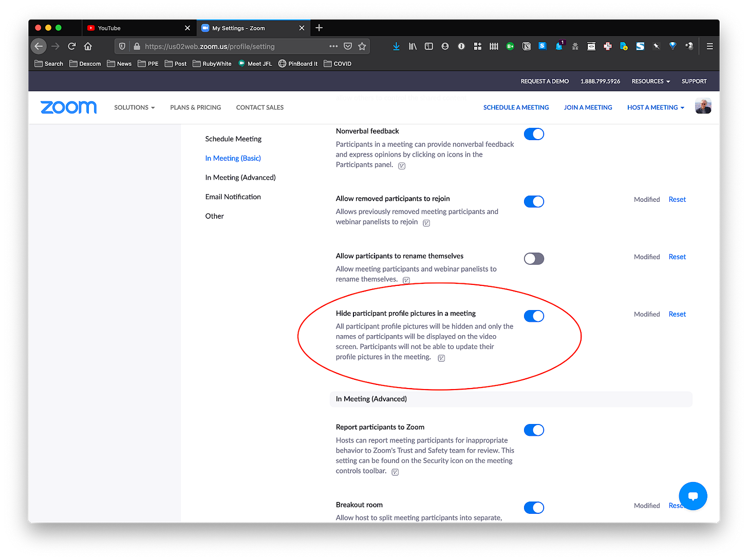Click Contact Sales link
748x560 pixels.
click(260, 107)
